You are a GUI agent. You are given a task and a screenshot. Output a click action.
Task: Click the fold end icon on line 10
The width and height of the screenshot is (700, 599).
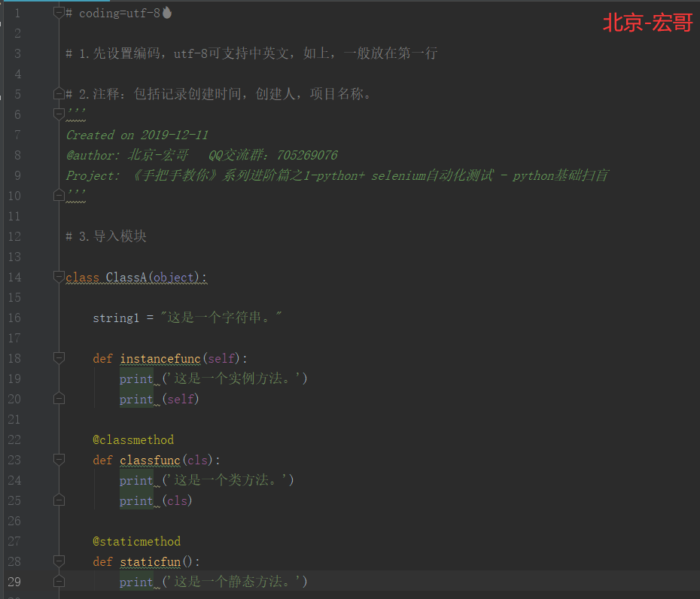click(59, 195)
